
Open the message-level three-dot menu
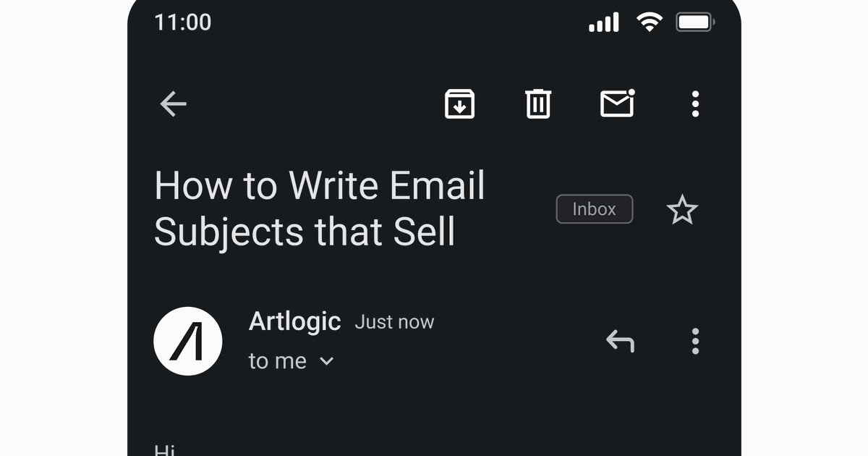point(695,341)
